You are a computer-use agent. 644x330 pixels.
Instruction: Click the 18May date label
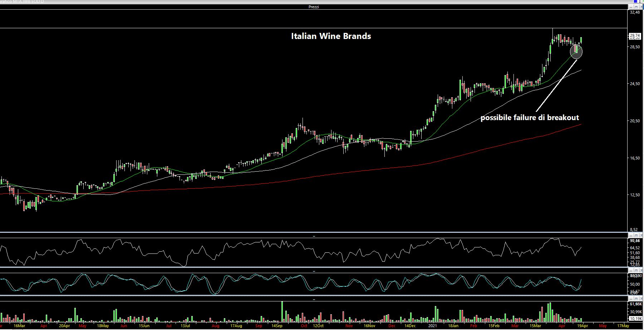[103, 326]
